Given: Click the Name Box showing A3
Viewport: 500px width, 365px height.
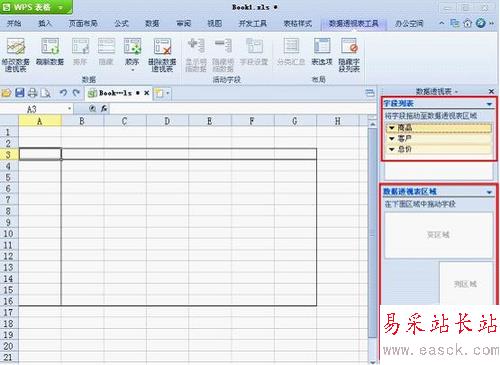Looking at the screenshot, I should pos(33,109).
